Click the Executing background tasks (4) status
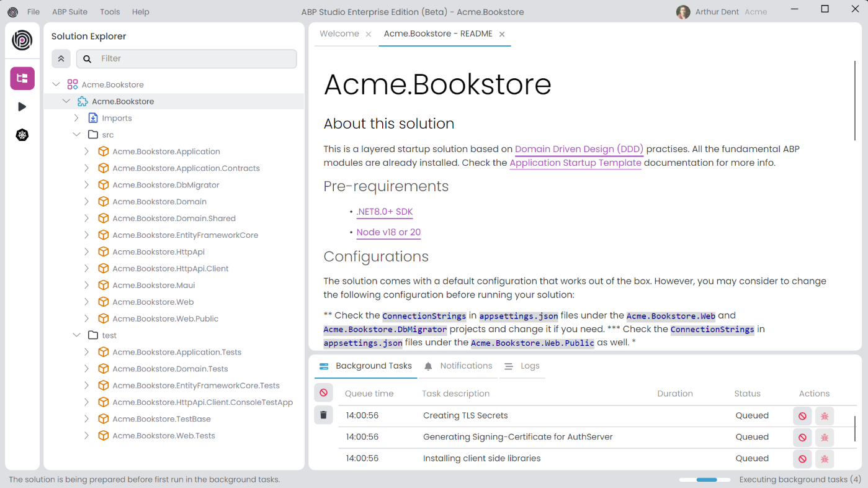The height and width of the screenshot is (488, 868). [x=800, y=479]
